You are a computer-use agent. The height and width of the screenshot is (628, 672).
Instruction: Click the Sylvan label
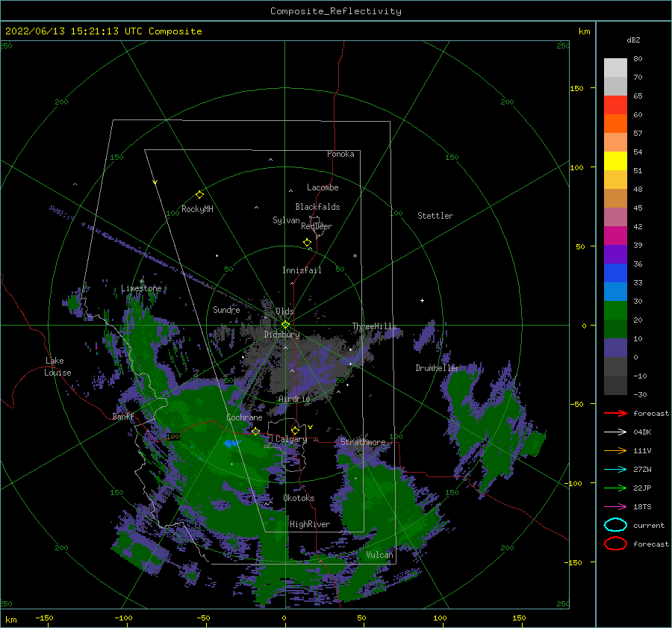point(286,220)
